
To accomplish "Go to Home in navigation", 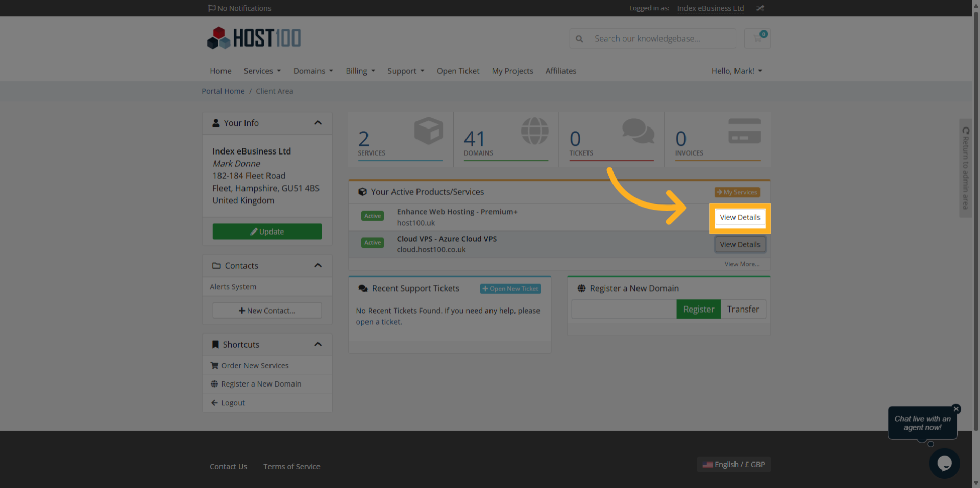I will tap(220, 71).
